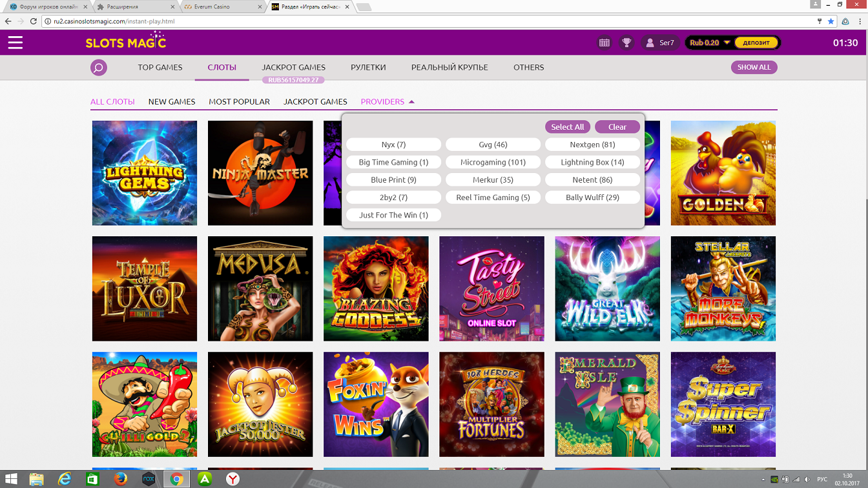This screenshot has height=488, width=868.
Task: Open the Foxin' Wins game thumbnail
Action: click(376, 404)
